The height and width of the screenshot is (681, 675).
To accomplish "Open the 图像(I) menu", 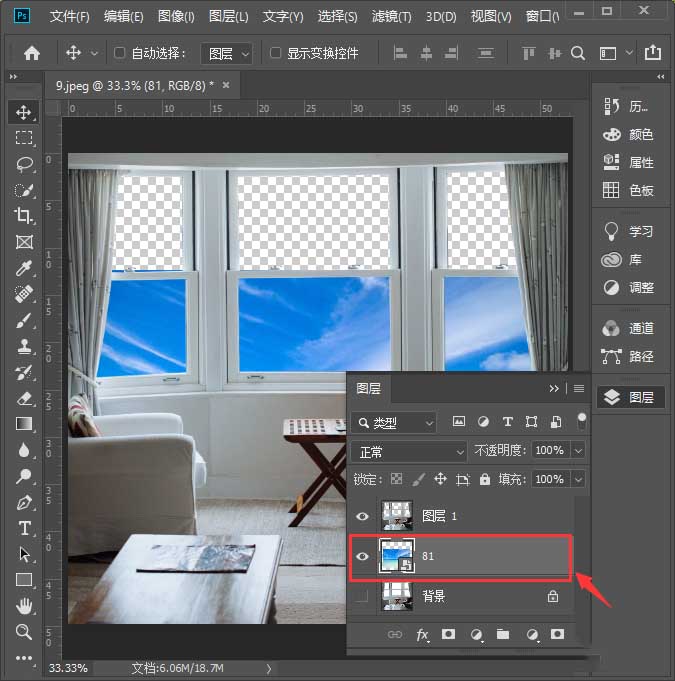I will (x=176, y=17).
